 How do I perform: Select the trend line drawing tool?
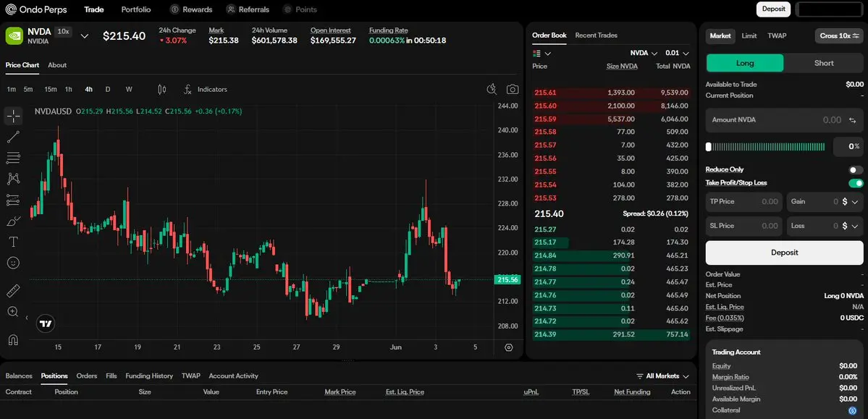[x=13, y=137]
